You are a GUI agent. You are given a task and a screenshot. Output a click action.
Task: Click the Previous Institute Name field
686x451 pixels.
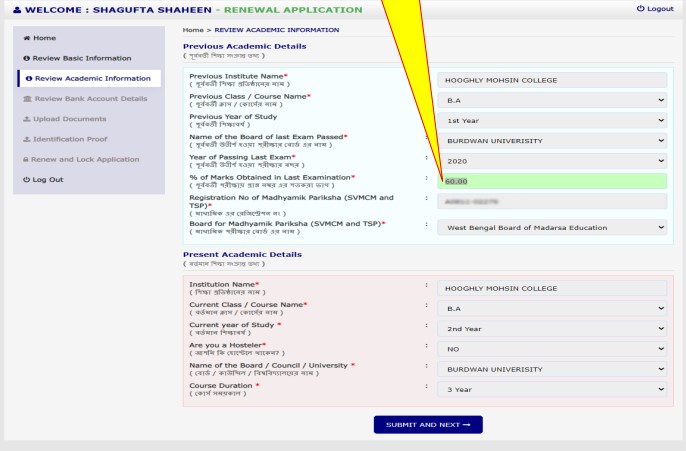(552, 80)
